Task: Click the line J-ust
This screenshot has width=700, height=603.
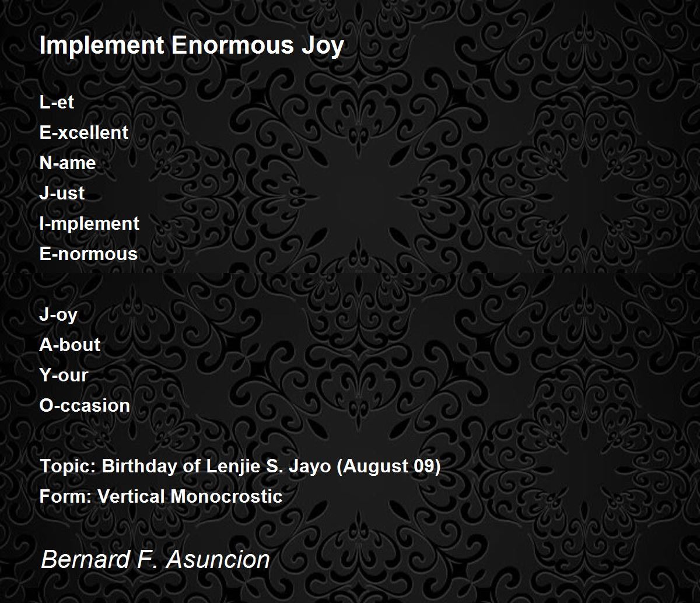Action: tap(62, 193)
